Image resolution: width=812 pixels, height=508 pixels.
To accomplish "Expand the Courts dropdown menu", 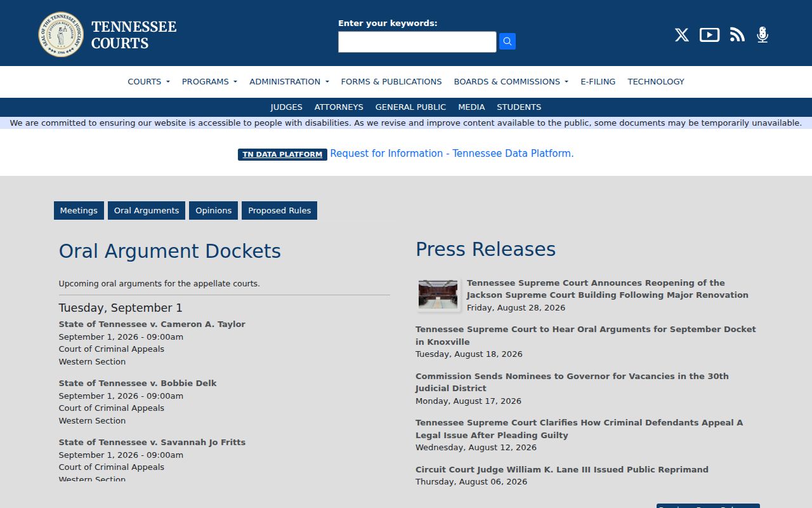I will click(x=148, y=81).
